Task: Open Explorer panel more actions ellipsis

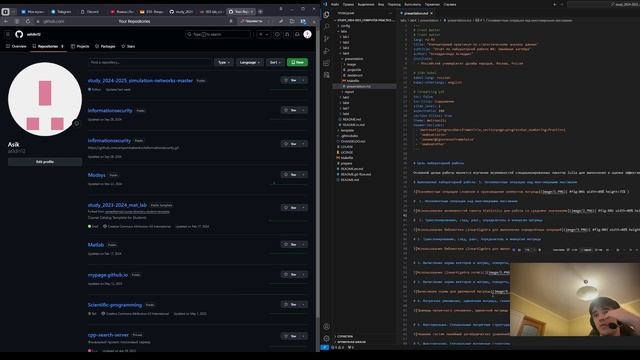Action: tap(390, 13)
